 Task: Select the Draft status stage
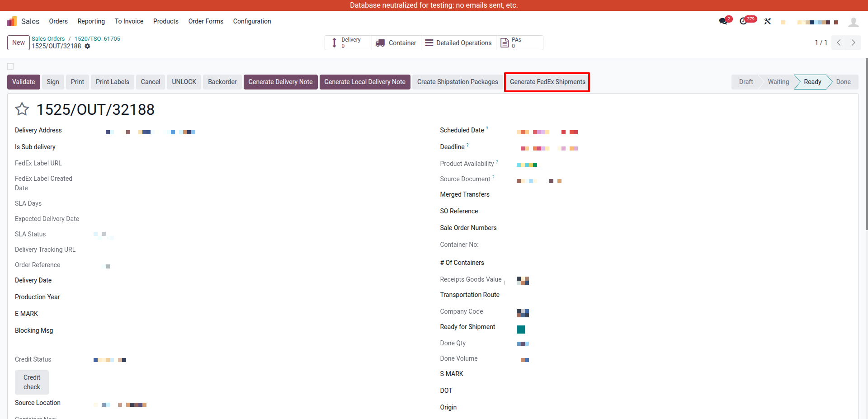coord(746,82)
